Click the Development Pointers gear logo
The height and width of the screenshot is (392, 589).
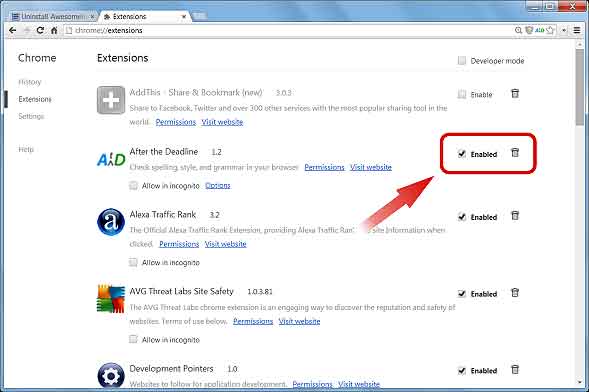click(111, 375)
